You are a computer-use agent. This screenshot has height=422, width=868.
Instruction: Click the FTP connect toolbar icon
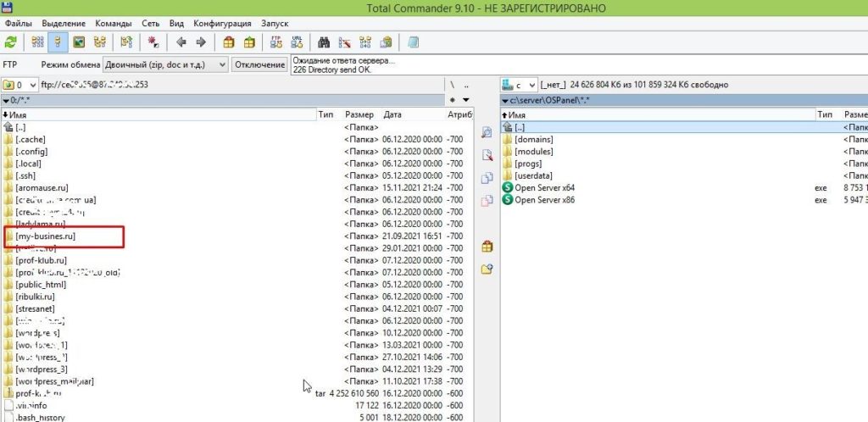[x=275, y=42]
